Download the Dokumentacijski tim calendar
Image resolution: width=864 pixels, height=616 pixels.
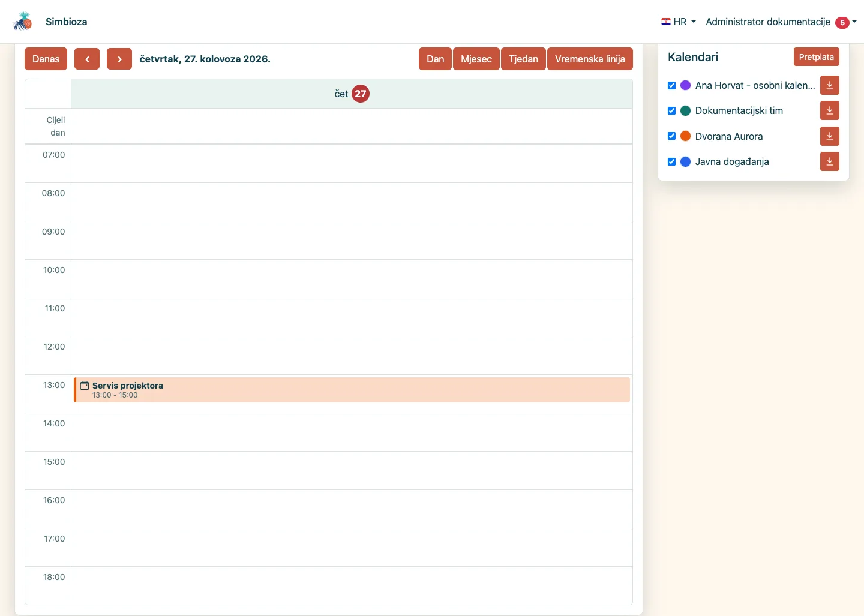[830, 110]
